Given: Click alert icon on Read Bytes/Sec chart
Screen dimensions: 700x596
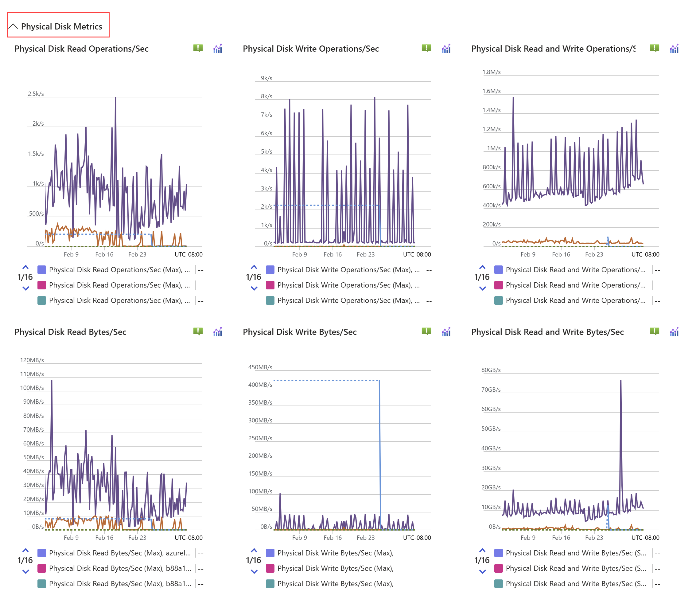Looking at the screenshot, I should point(198,331).
